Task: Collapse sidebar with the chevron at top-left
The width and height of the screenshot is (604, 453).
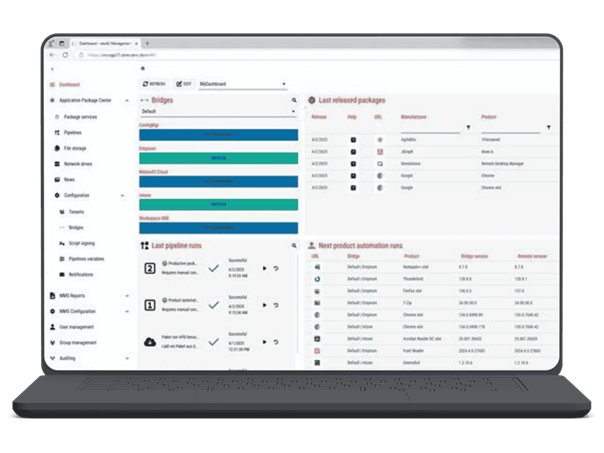Action: tap(52, 69)
